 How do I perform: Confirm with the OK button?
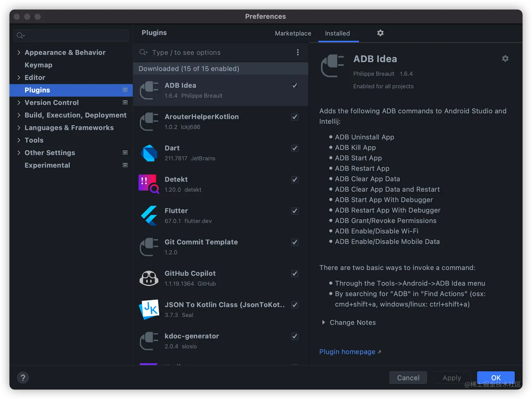click(496, 378)
